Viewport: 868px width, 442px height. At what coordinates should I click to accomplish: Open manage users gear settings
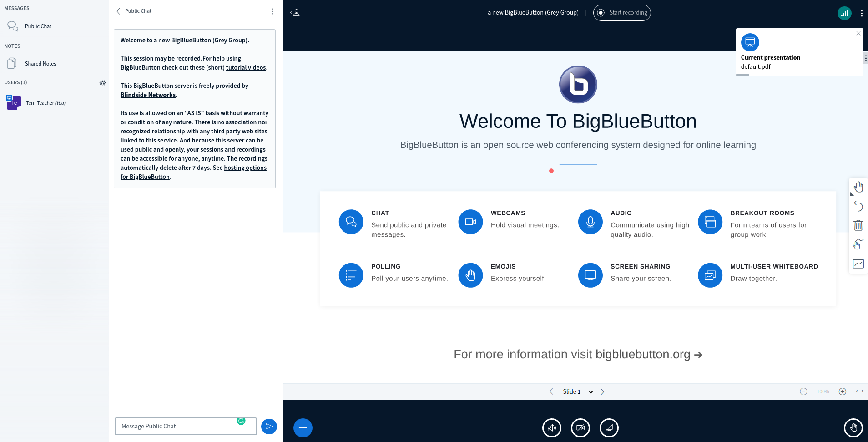[103, 83]
